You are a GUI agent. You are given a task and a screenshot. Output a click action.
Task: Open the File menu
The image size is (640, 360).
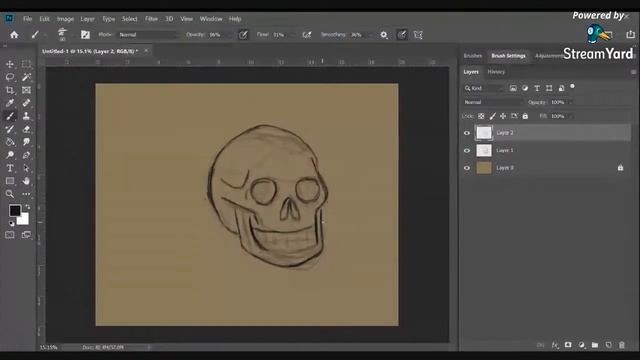27,19
